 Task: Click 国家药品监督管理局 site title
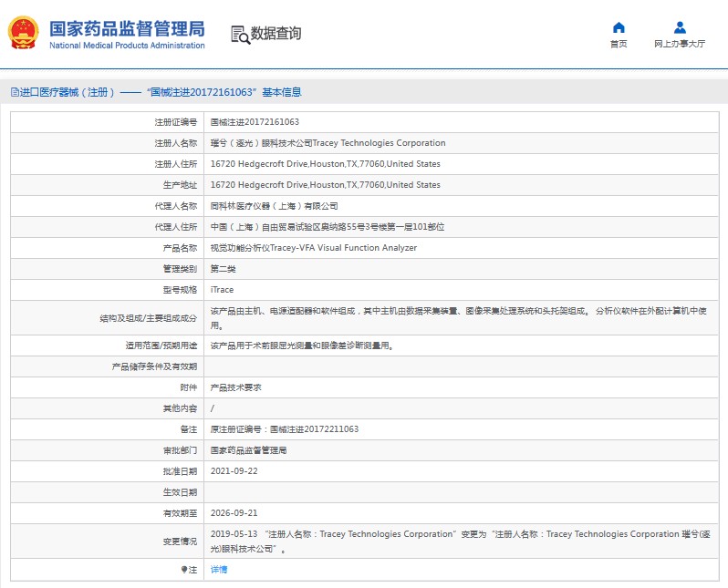127,29
